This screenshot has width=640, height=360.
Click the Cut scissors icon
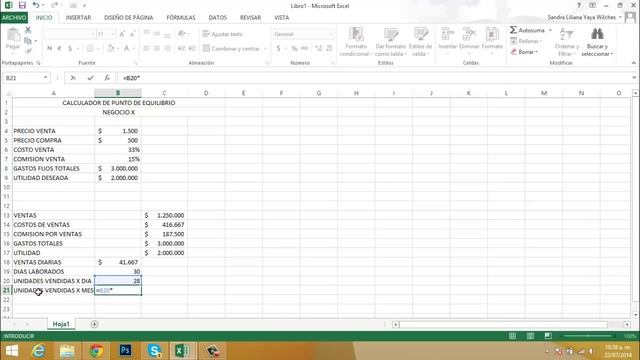coord(28,30)
